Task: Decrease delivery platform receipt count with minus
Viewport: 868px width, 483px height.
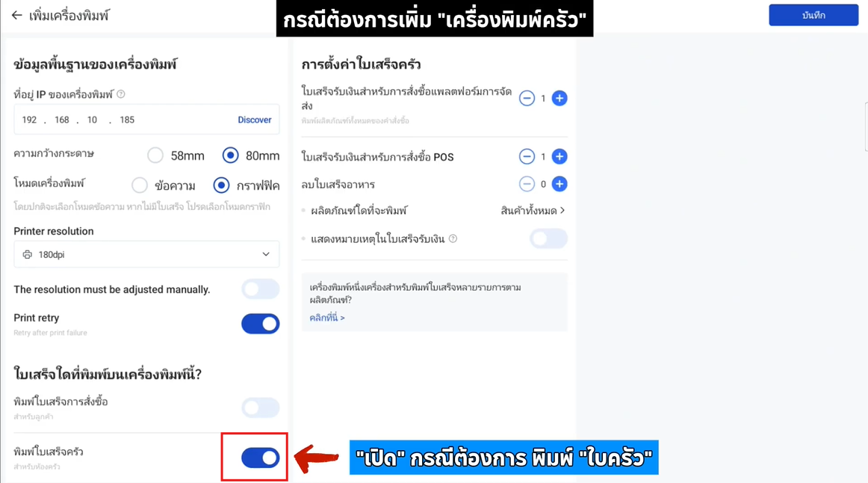Action: point(527,98)
